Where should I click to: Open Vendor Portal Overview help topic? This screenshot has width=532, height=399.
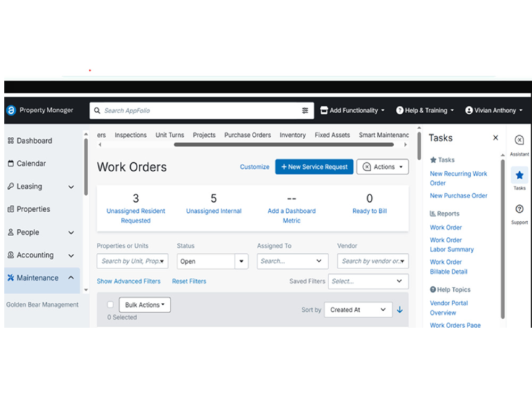tap(449, 307)
